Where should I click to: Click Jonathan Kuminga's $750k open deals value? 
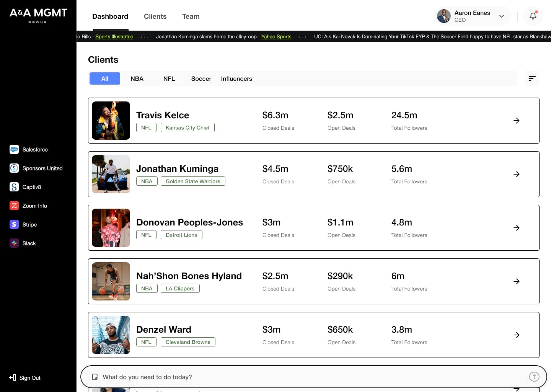[x=340, y=169]
